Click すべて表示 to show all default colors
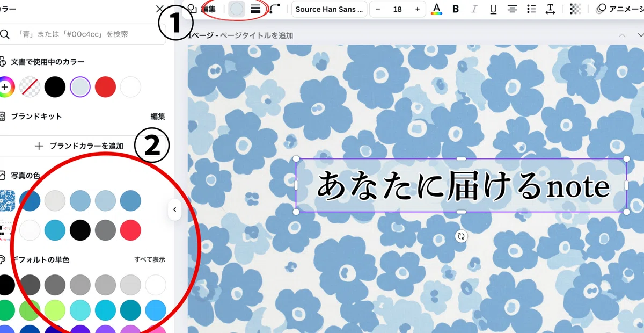Viewport: 644px width, 333px height. coord(150,259)
